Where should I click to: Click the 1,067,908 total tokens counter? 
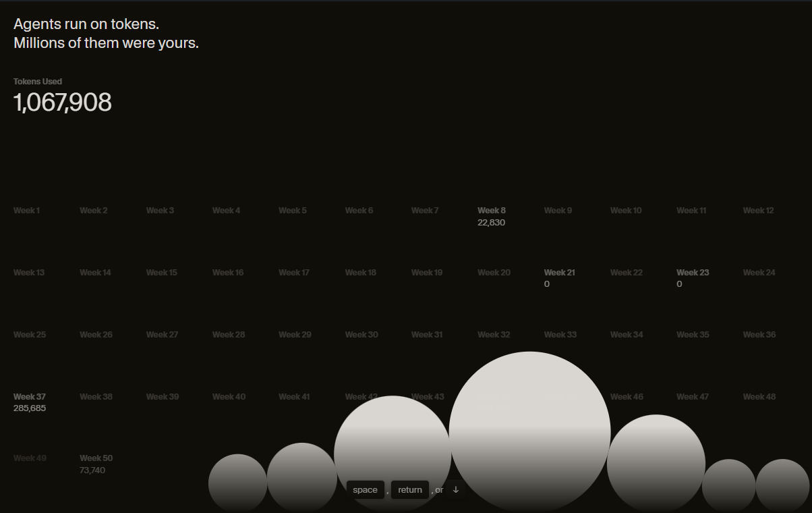(x=63, y=103)
